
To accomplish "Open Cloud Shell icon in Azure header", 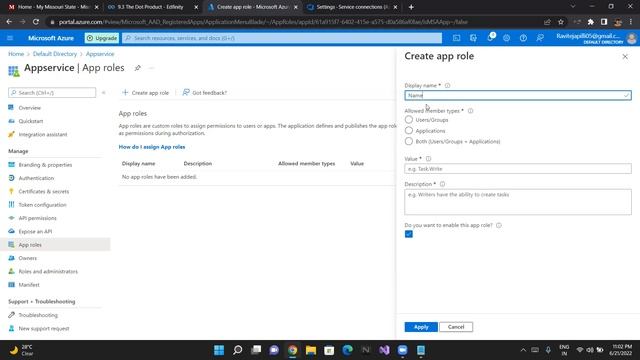I will point(456,38).
